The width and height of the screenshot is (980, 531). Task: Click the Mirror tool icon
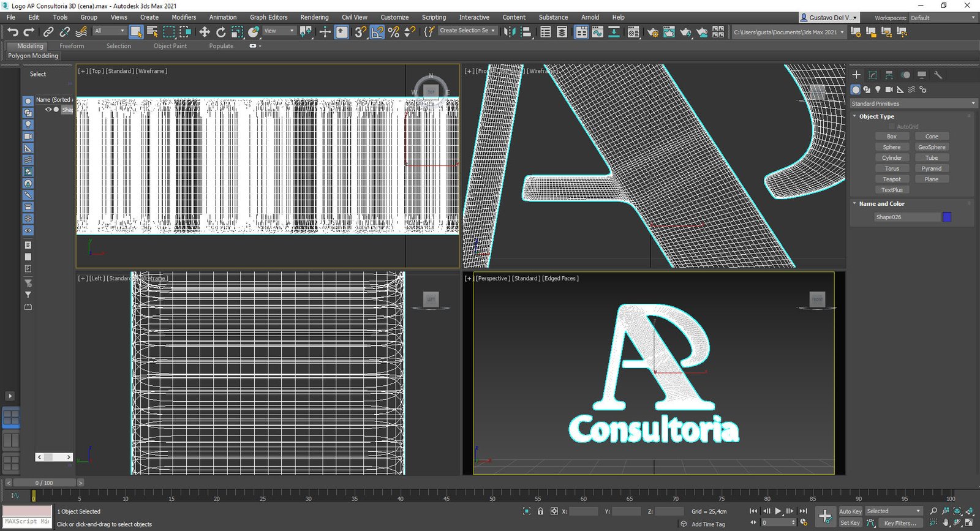point(509,32)
